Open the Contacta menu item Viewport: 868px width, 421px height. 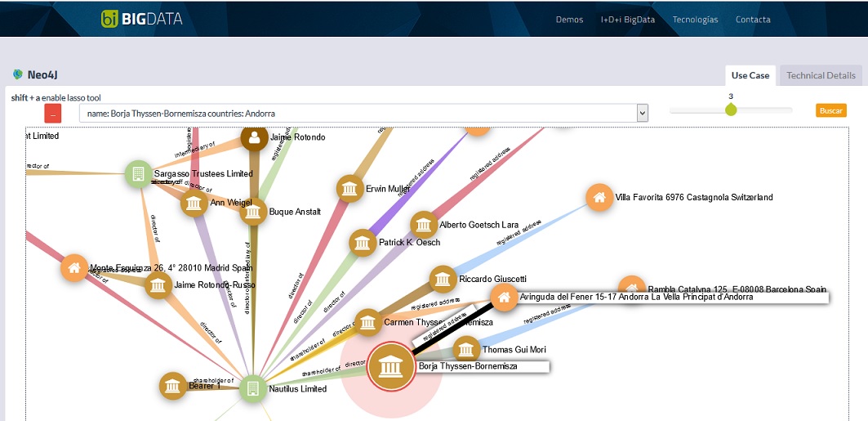pos(753,20)
